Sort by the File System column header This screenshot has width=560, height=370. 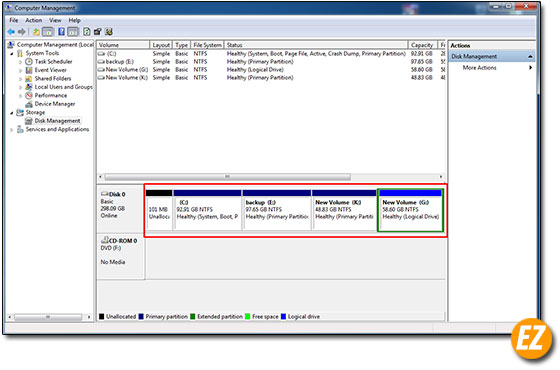tap(207, 45)
